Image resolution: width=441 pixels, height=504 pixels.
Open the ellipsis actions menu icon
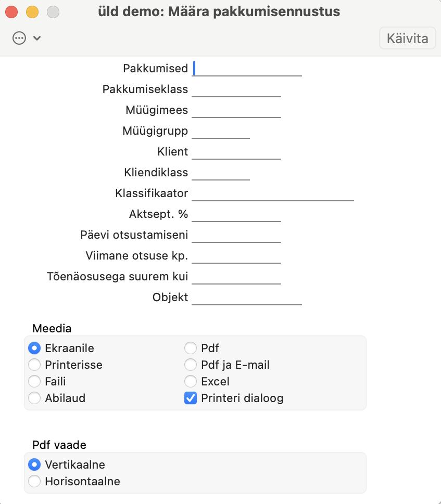[x=19, y=38]
